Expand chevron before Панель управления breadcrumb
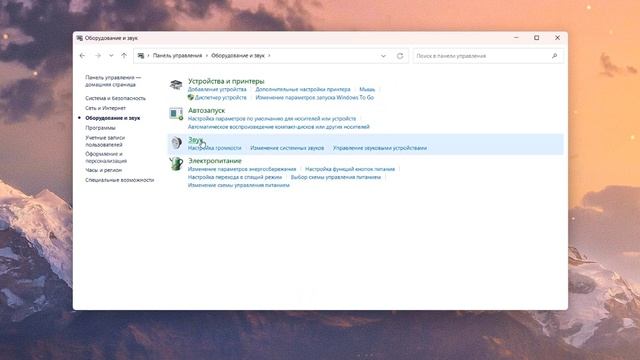 point(149,56)
